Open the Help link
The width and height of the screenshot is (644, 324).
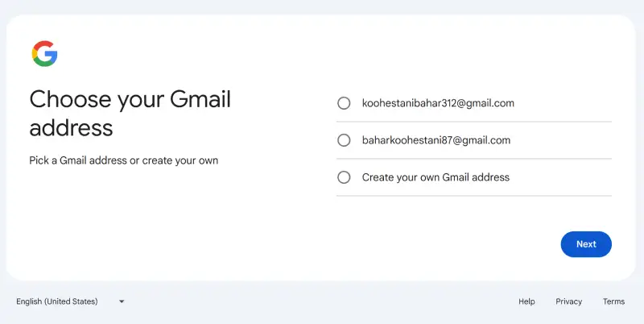pyautogui.click(x=526, y=301)
